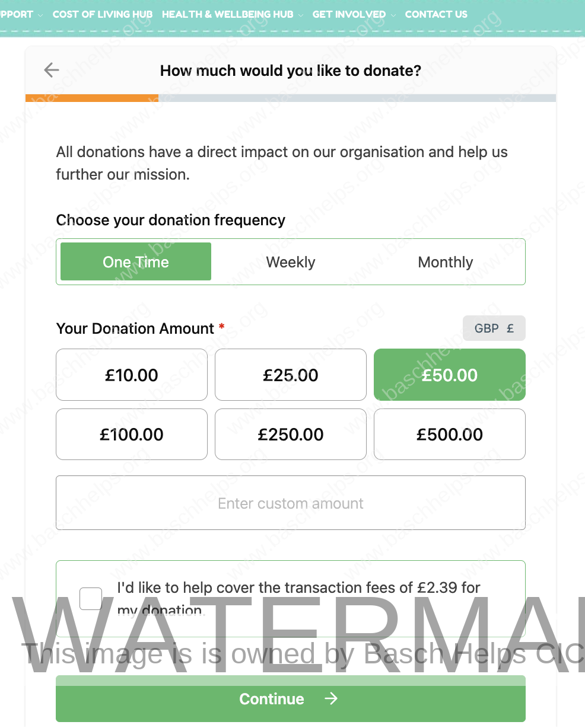
Task: Choose the £100.00 donation amount
Action: point(132,434)
